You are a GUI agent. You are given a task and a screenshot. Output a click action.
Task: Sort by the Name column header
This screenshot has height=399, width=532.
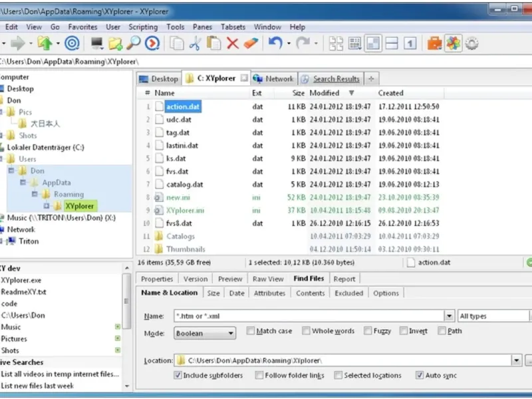pos(164,93)
